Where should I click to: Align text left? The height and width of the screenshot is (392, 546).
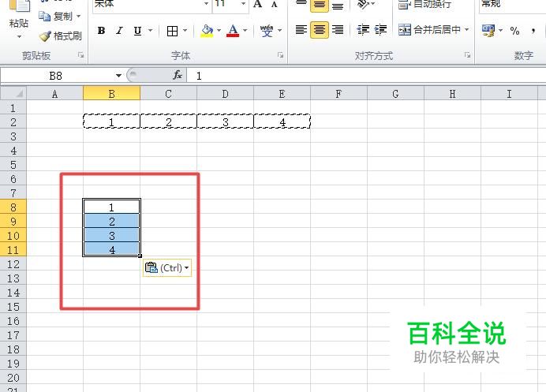coord(301,30)
